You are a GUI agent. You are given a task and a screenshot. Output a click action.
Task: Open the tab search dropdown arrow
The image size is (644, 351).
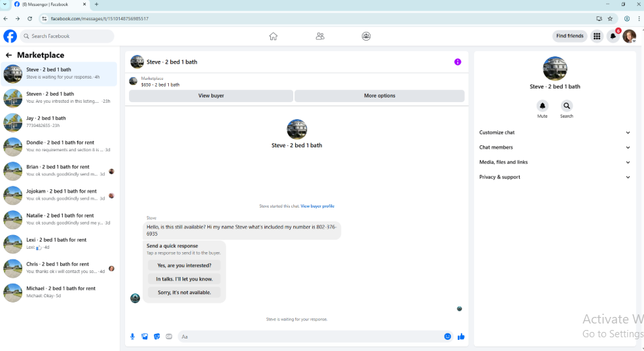click(5, 4)
